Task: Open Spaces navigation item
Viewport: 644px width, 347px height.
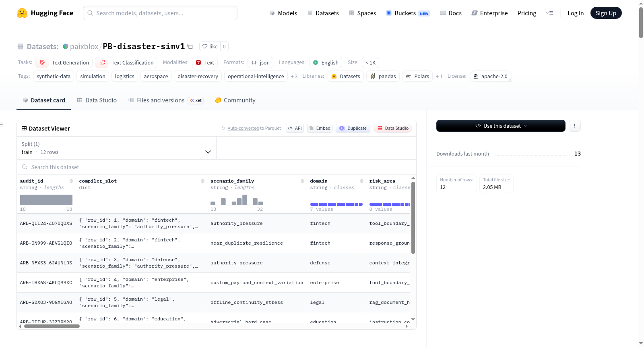Action: [362, 13]
